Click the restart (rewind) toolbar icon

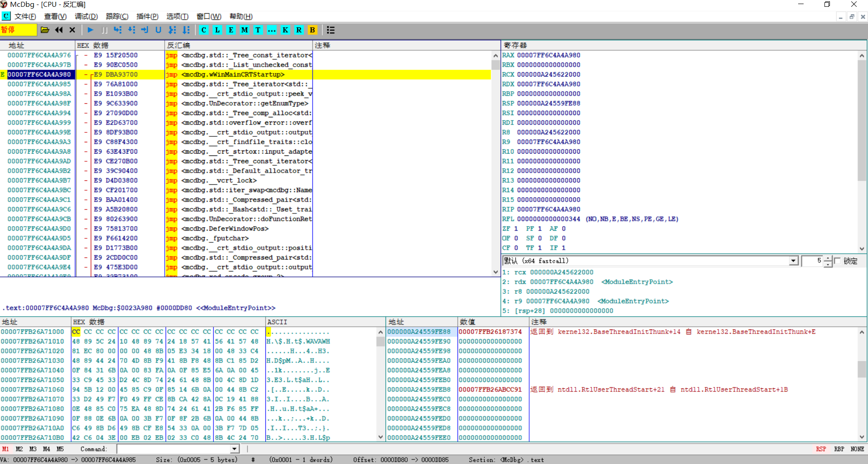59,30
